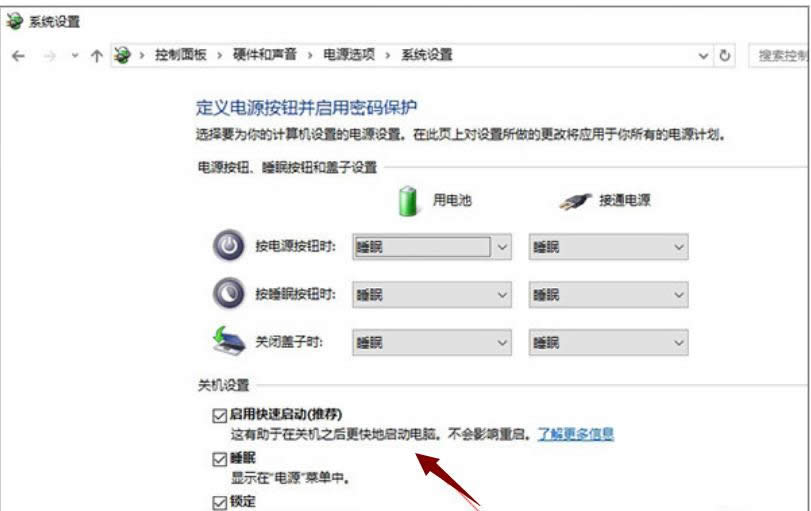Click the control panel icon in address bar
The width and height of the screenshot is (811, 511).
[122, 55]
